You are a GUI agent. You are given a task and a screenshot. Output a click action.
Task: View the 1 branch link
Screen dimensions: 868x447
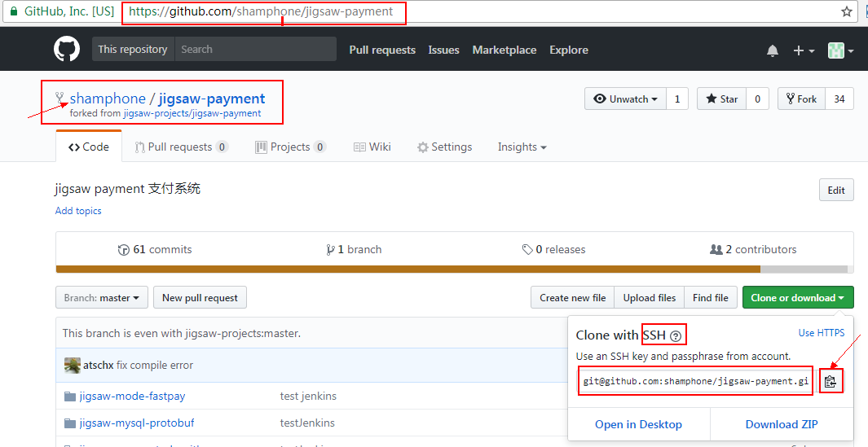pyautogui.click(x=354, y=249)
